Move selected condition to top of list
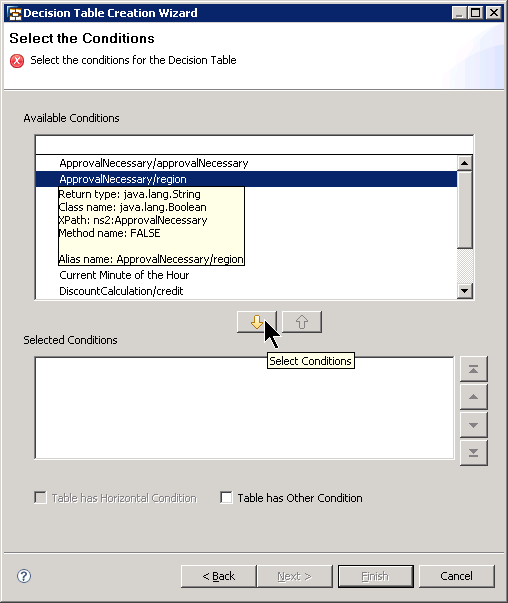 [x=473, y=369]
